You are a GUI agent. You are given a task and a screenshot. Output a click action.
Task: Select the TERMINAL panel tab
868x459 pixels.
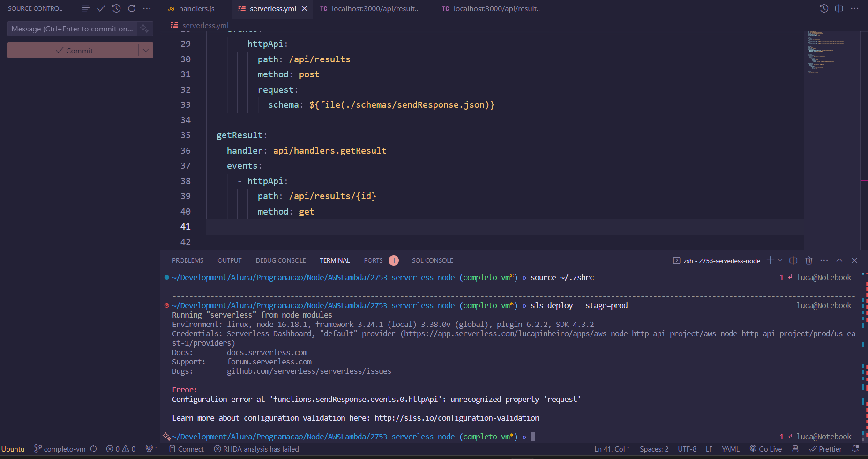tap(335, 260)
